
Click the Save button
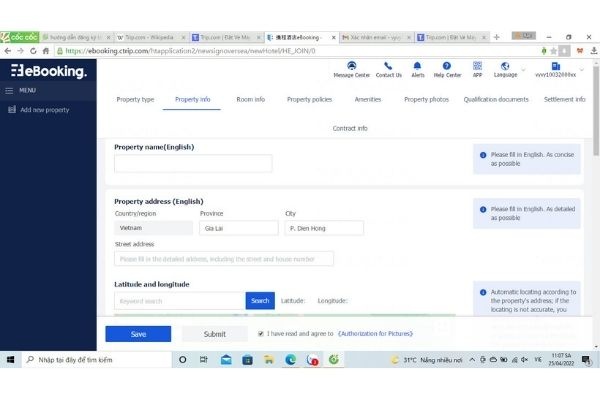pyautogui.click(x=138, y=334)
